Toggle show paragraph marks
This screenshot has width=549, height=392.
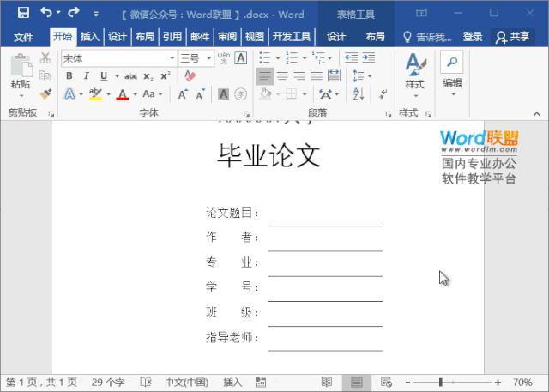(x=383, y=94)
